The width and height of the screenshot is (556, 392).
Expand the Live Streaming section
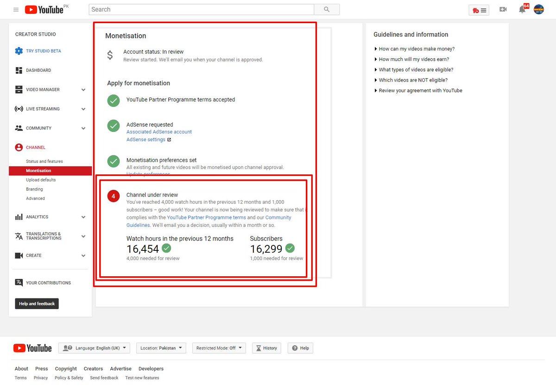(x=83, y=109)
